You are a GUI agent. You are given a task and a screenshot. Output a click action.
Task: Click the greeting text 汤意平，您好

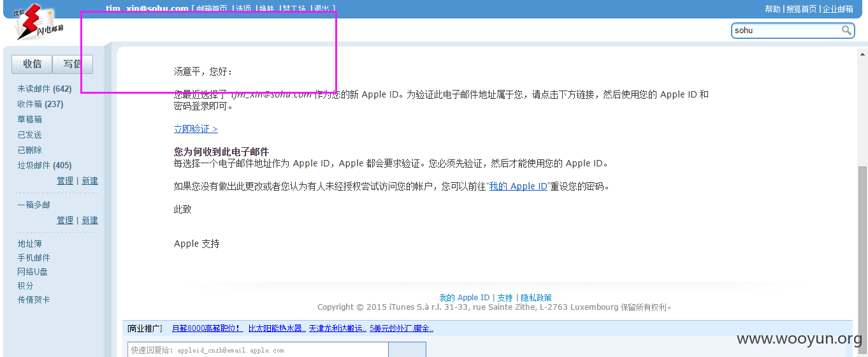pos(203,71)
